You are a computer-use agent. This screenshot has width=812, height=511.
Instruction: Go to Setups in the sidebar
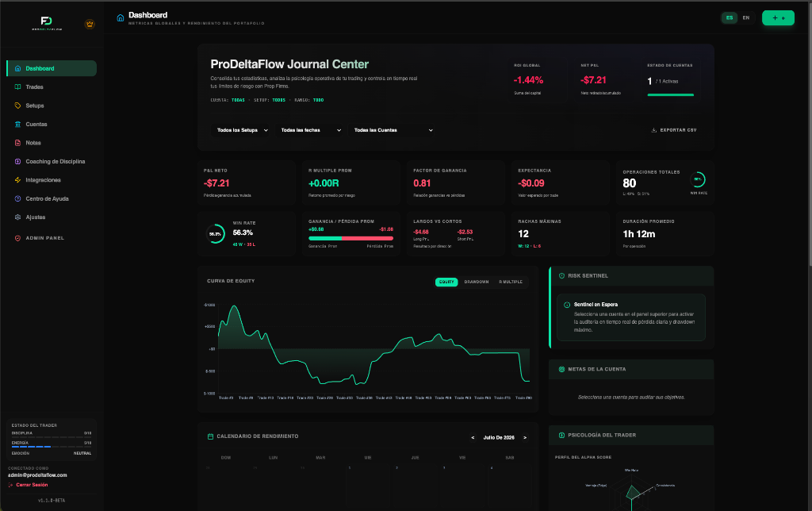click(52, 106)
